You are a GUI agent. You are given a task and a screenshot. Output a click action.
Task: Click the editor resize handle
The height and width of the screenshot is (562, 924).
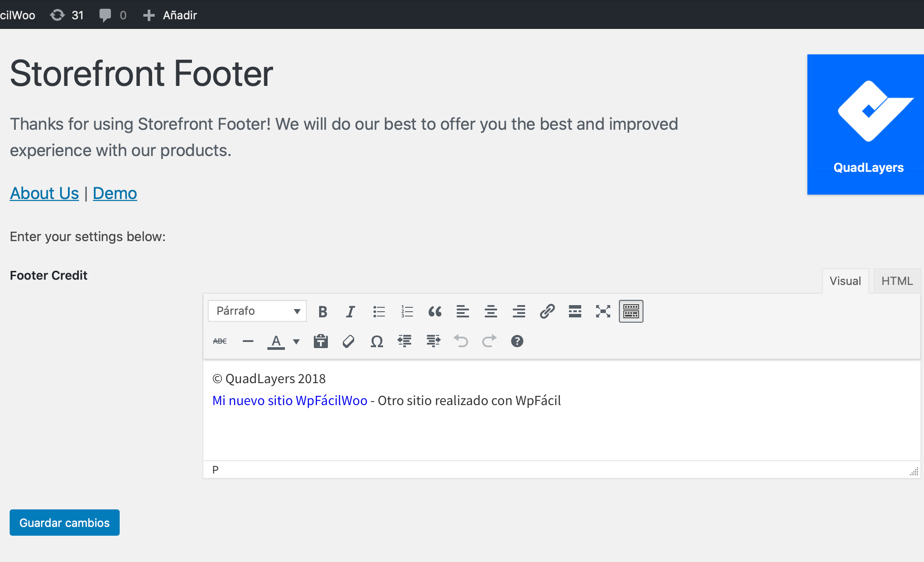tap(914, 472)
